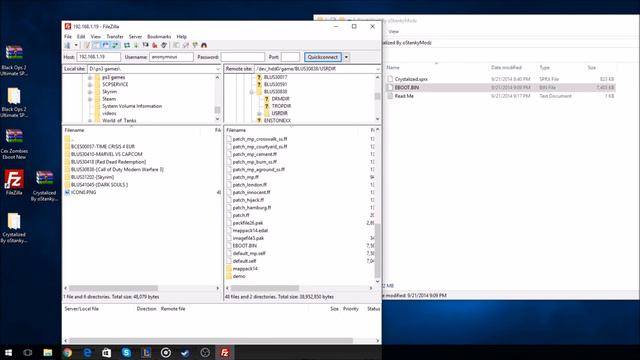Toggle the message log display

[x=86, y=45]
